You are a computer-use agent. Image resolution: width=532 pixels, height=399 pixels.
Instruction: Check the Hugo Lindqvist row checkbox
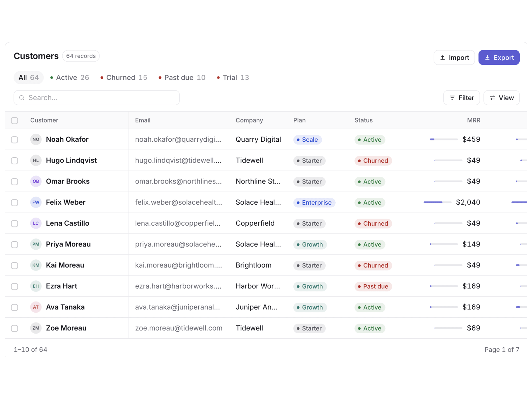point(14,160)
